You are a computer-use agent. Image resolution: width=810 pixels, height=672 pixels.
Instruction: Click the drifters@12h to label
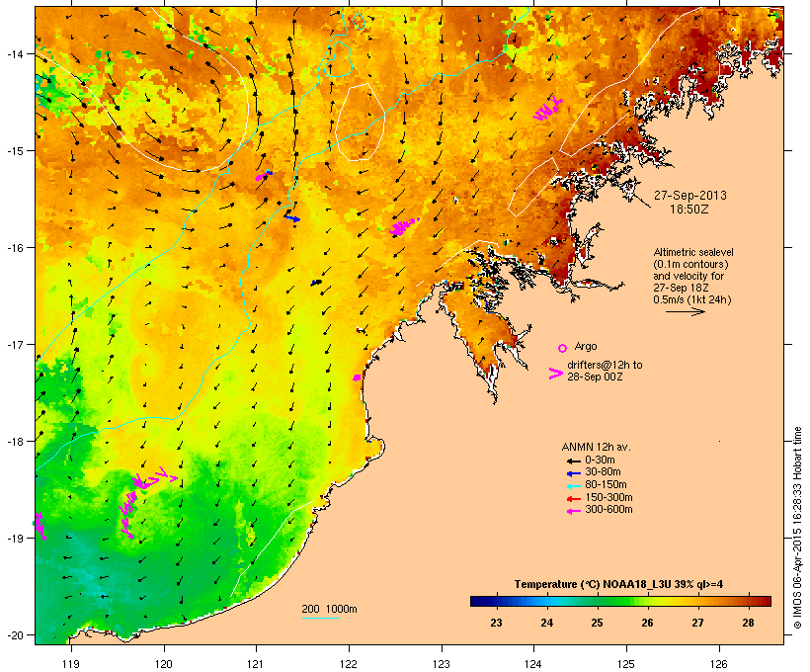click(x=605, y=365)
